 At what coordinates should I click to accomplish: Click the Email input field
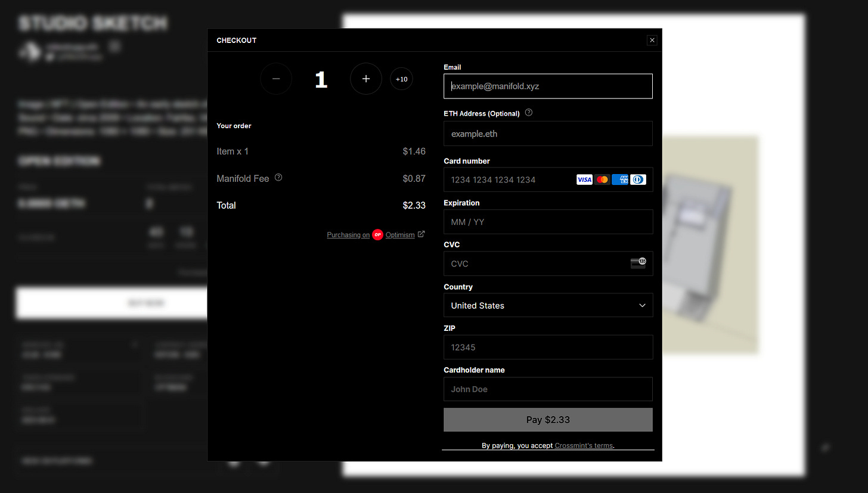[548, 86]
